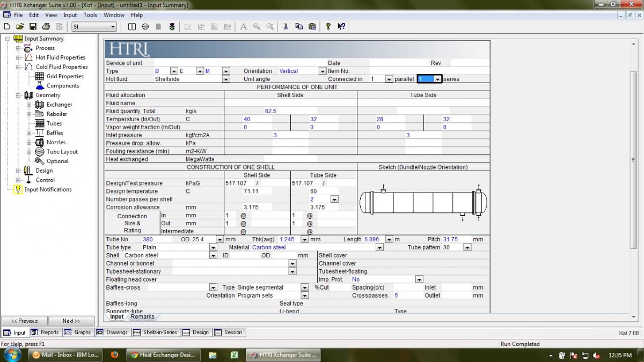Click the Next >> button
Viewport: 644px width, 362px height.
pos(71,321)
